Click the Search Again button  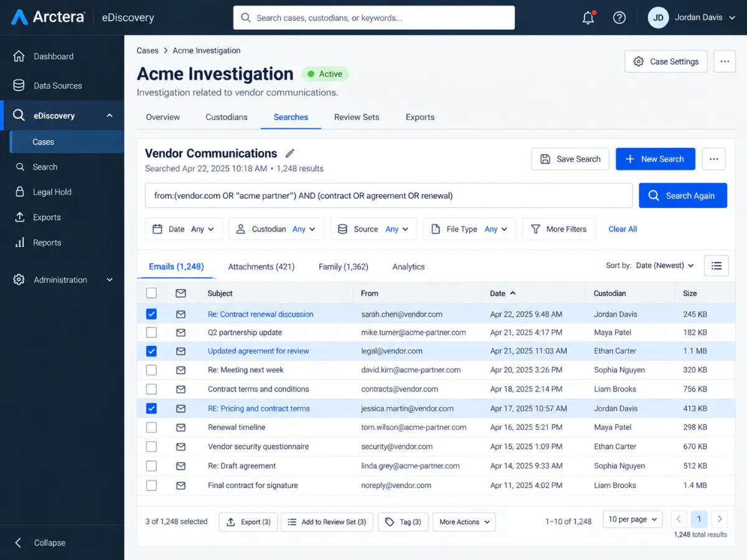coord(683,195)
